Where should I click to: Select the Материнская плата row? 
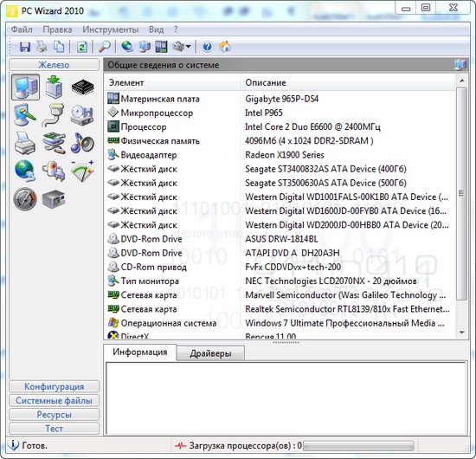(x=280, y=99)
